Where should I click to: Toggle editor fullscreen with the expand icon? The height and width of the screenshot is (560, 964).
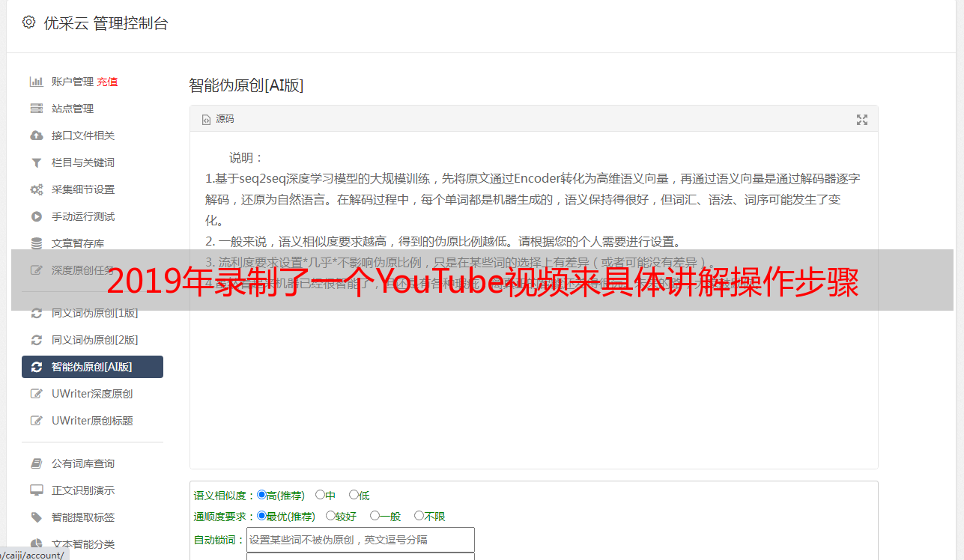[x=862, y=119]
